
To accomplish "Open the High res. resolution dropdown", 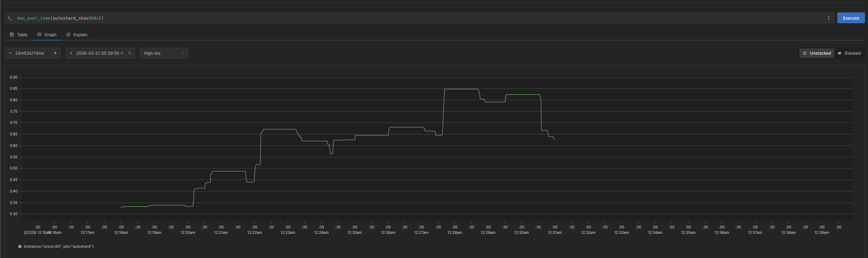I will point(164,53).
